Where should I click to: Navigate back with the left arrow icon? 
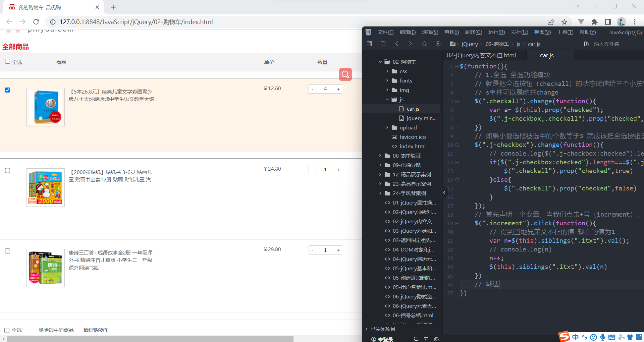tap(397, 44)
